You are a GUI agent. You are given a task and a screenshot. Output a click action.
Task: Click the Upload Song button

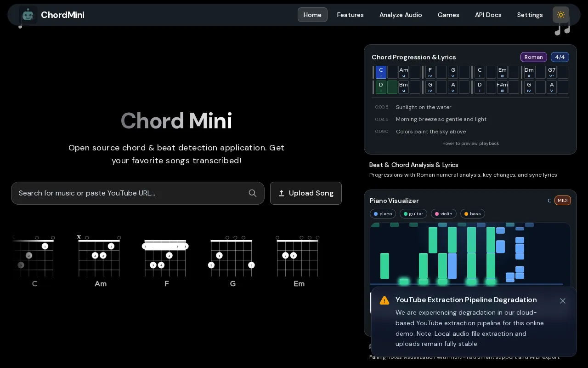pyautogui.click(x=306, y=193)
